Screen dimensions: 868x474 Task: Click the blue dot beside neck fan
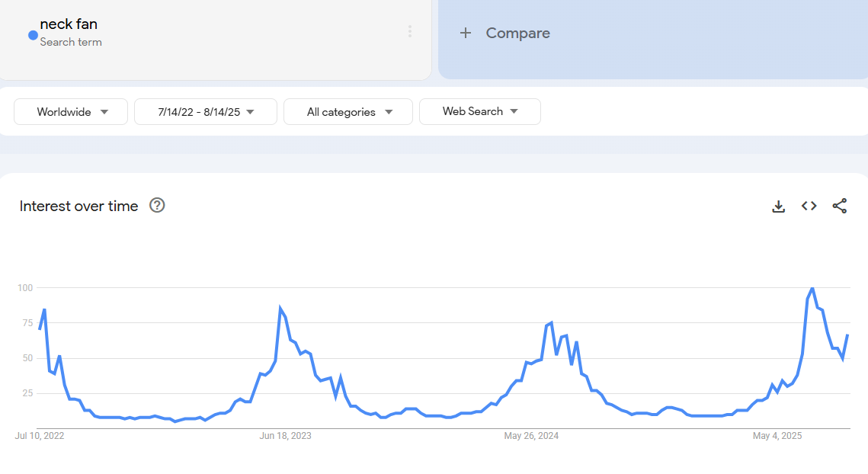coord(33,35)
